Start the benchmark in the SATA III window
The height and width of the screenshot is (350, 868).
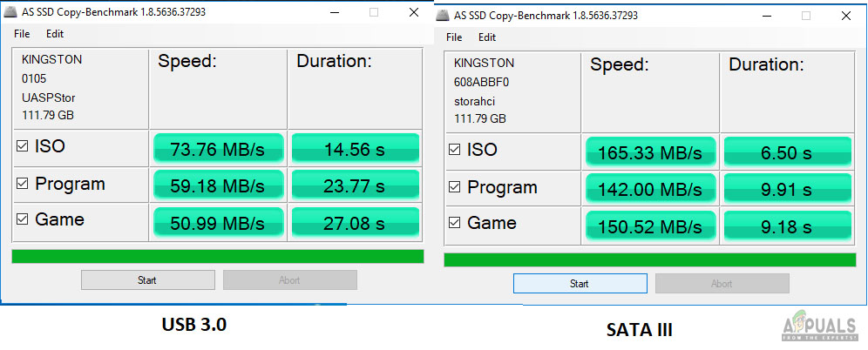(x=580, y=283)
